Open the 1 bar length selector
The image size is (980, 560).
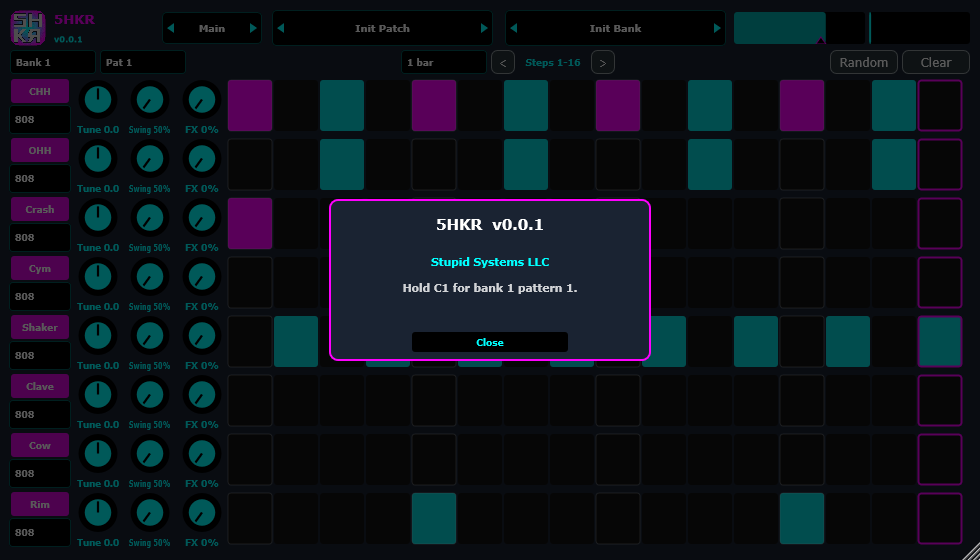444,62
